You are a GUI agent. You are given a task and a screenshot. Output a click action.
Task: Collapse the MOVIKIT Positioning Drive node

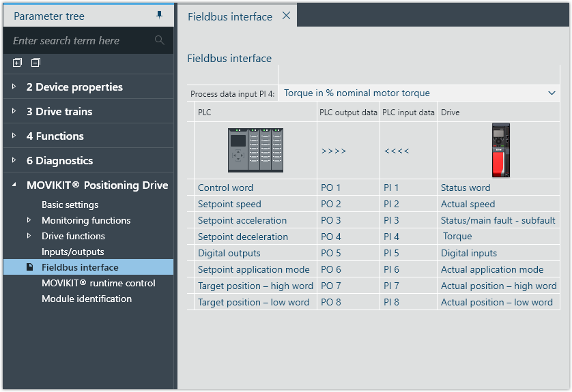point(15,185)
